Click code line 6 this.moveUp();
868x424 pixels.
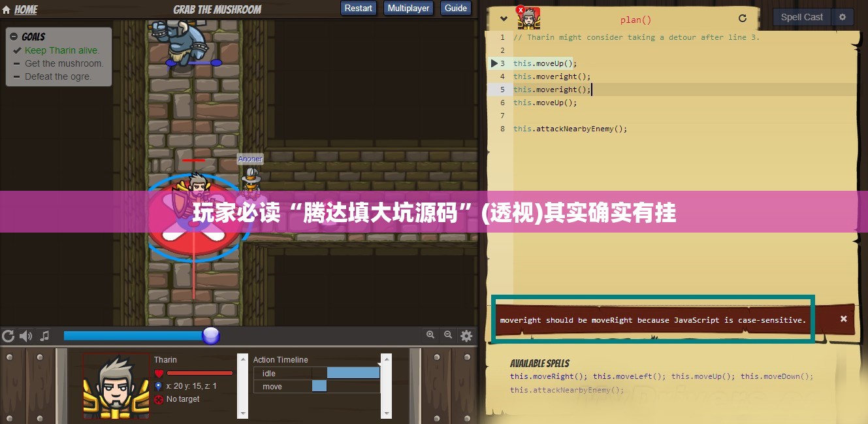pos(545,103)
